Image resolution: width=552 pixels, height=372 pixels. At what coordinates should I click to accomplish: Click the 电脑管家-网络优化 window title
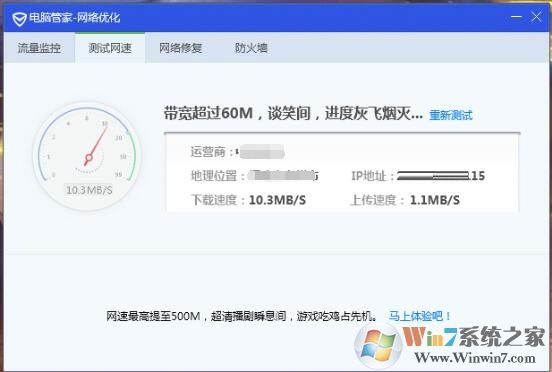75,18
